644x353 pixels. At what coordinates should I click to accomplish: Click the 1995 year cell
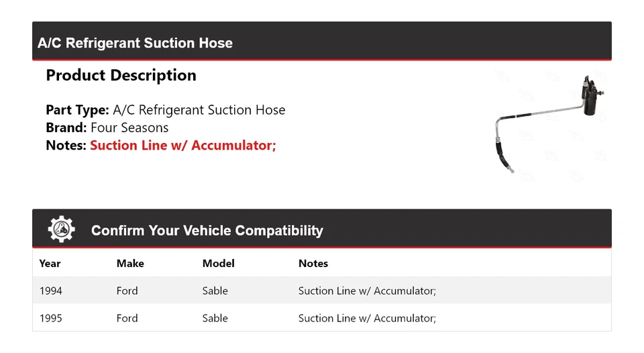pyautogui.click(x=51, y=318)
